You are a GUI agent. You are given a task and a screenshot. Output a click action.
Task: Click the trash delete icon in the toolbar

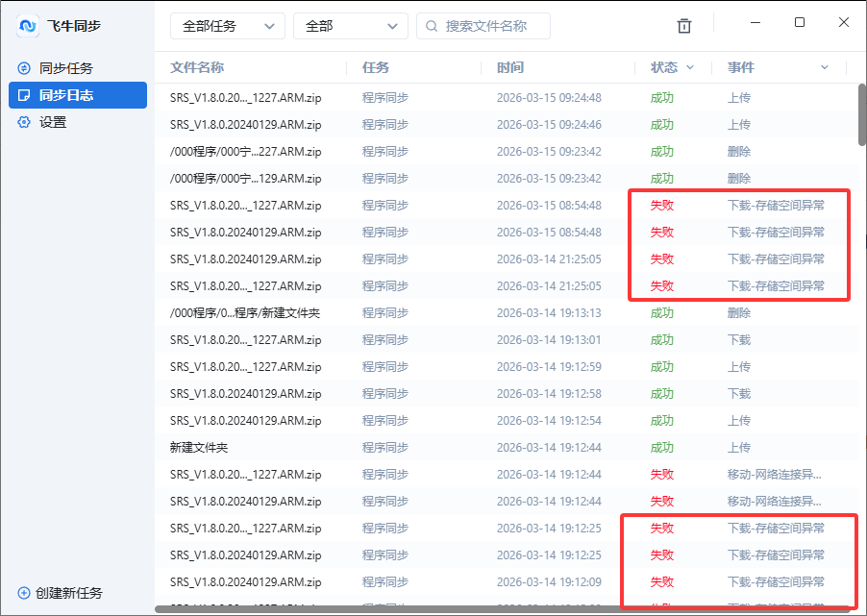684,26
